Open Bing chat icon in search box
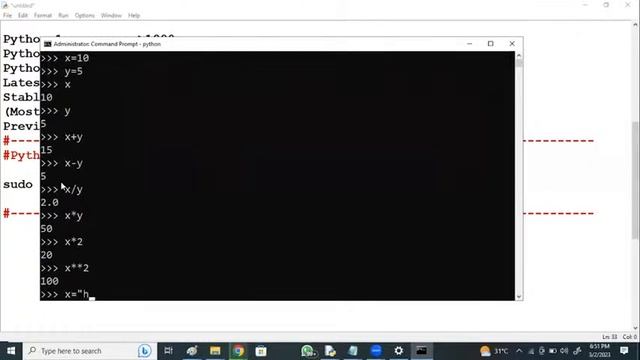640x360 pixels. pyautogui.click(x=144, y=351)
